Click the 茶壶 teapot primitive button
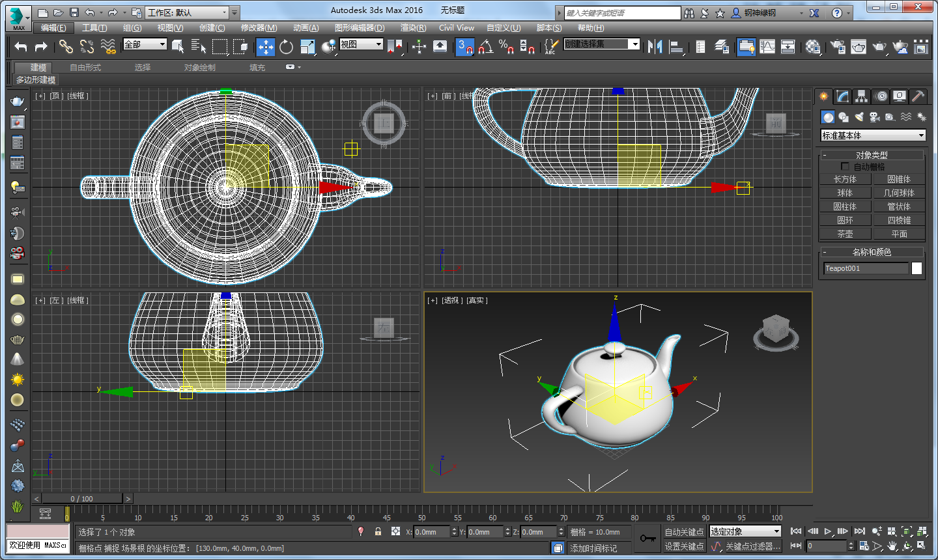This screenshot has height=560, width=938. click(x=845, y=234)
